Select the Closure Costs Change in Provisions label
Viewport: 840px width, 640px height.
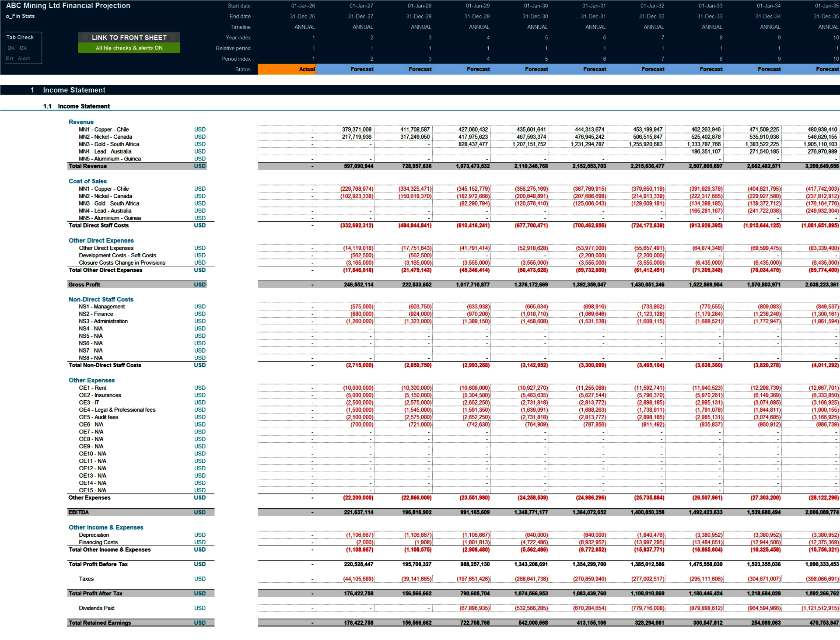[122, 262]
